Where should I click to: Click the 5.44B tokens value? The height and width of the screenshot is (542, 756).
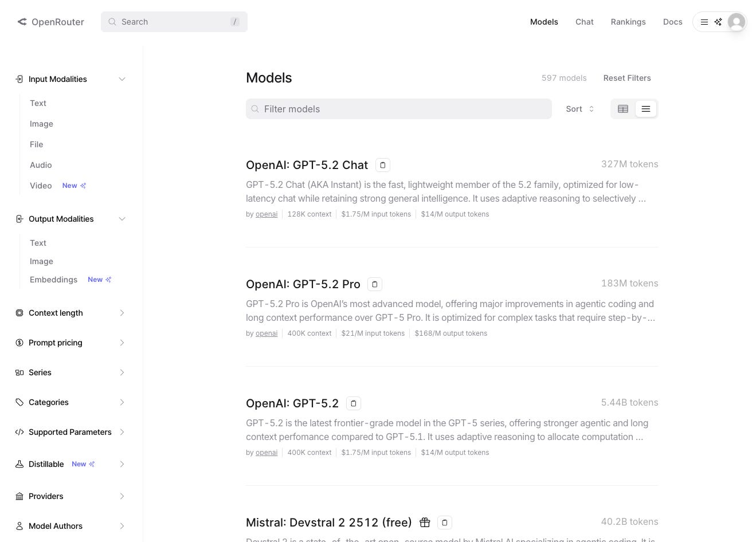click(629, 402)
